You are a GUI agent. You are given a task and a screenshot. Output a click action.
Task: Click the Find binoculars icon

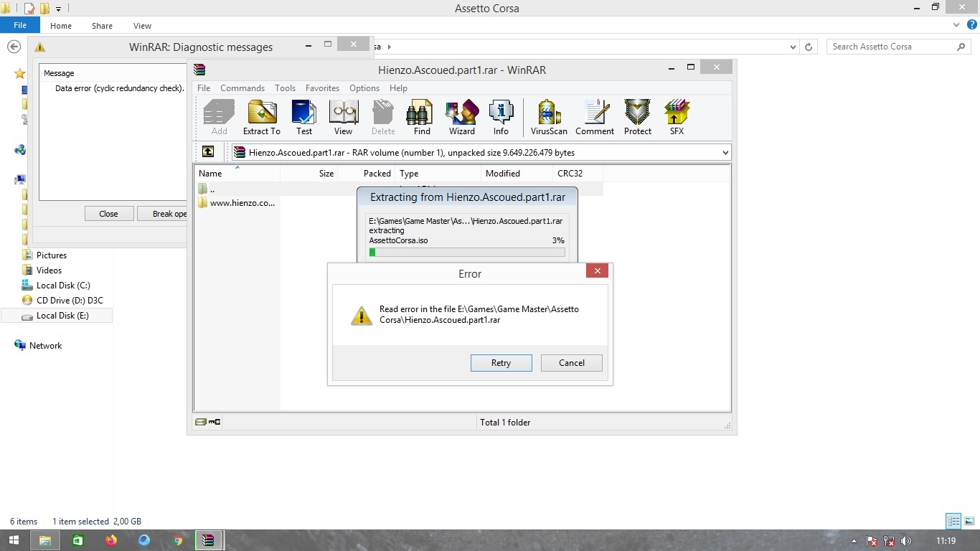[x=422, y=118]
